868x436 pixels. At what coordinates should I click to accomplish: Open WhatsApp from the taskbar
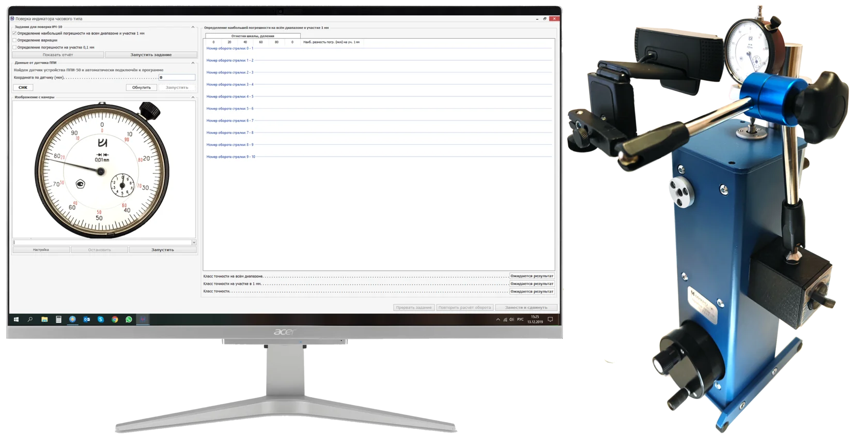[129, 320]
